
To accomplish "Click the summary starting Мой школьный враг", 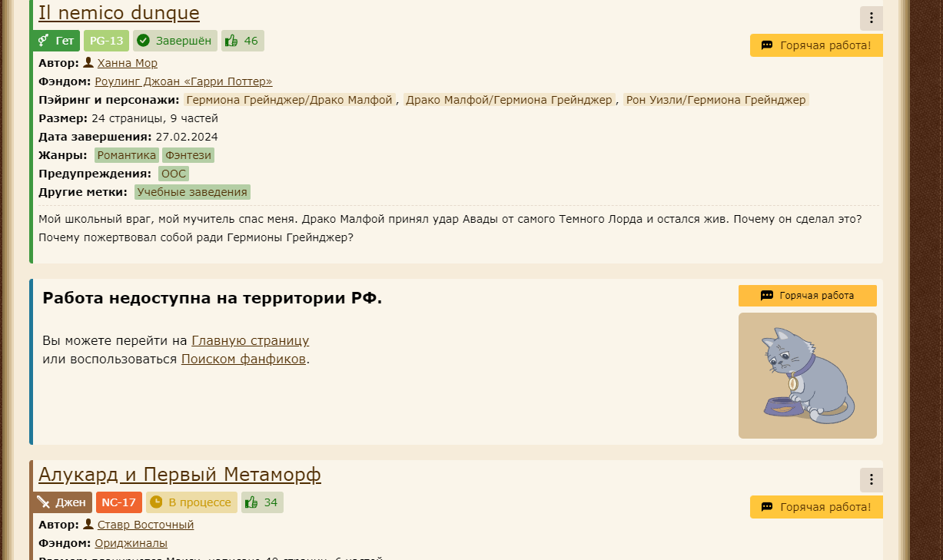I will coord(450,228).
